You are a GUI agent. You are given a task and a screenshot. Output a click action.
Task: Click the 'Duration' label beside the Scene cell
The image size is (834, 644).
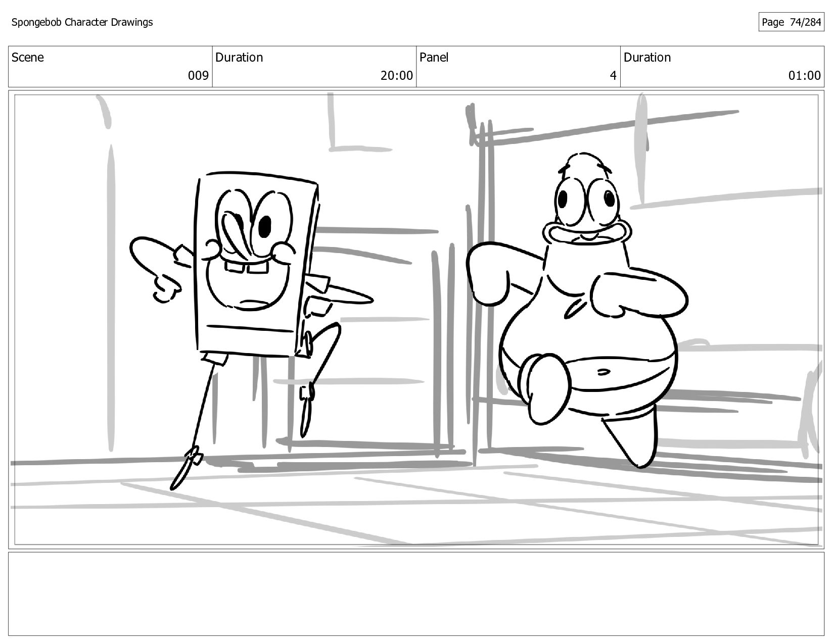(239, 58)
